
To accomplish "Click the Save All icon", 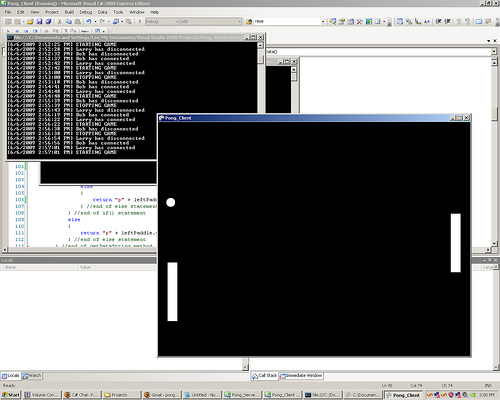I will point(48,22).
